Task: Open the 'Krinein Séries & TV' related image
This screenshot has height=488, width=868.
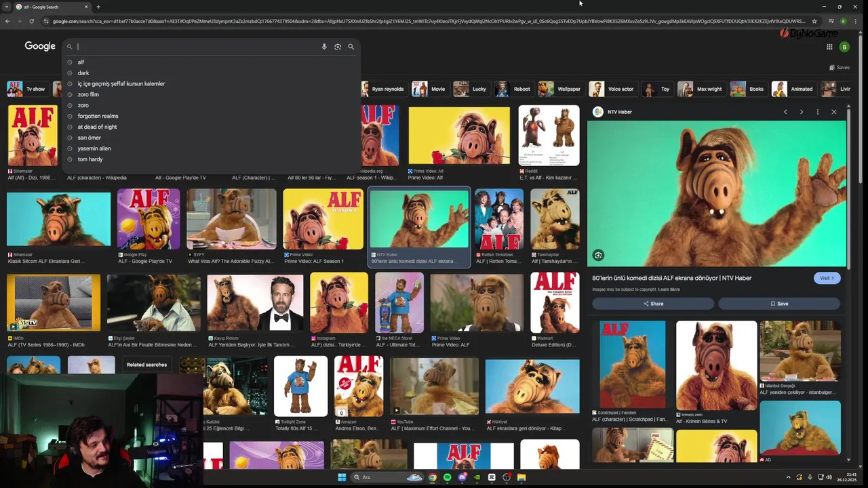Action: tap(716, 366)
